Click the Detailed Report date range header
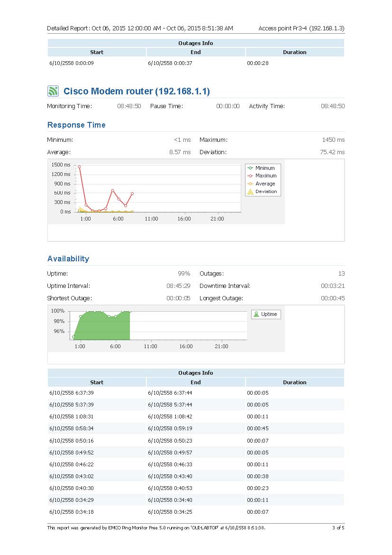 pyautogui.click(x=140, y=28)
